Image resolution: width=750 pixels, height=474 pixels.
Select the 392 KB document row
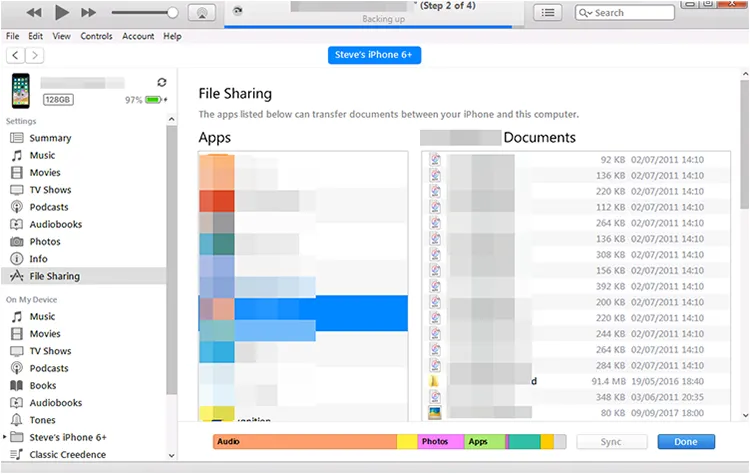tap(576, 286)
